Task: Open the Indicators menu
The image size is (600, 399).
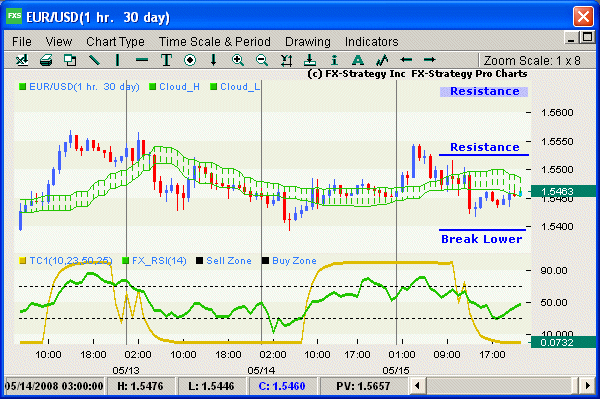Action: (x=371, y=41)
